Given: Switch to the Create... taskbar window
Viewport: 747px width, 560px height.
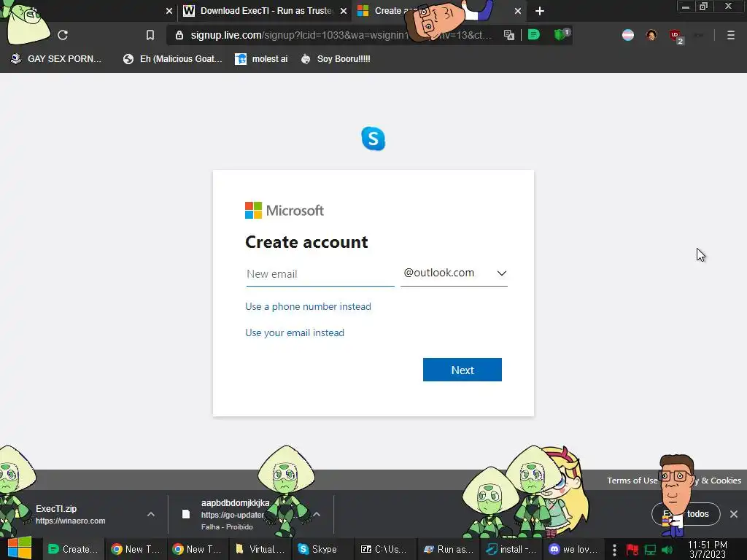Looking at the screenshot, I should (x=74, y=550).
